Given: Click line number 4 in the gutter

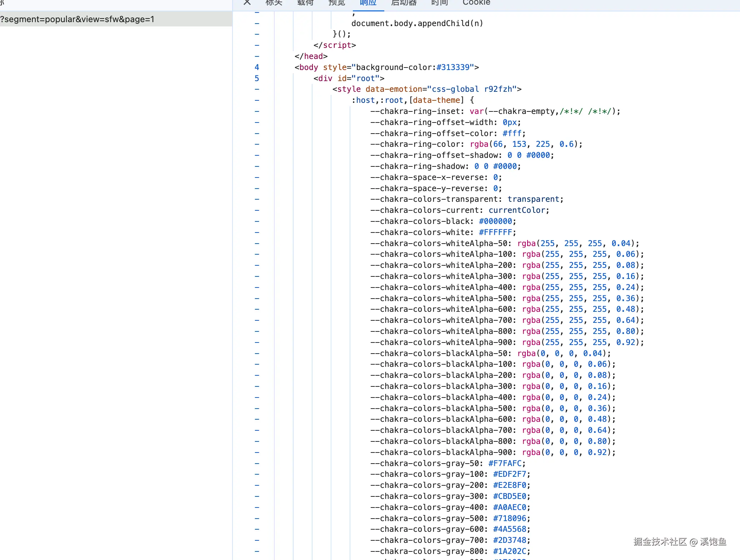Looking at the screenshot, I should tap(257, 67).
